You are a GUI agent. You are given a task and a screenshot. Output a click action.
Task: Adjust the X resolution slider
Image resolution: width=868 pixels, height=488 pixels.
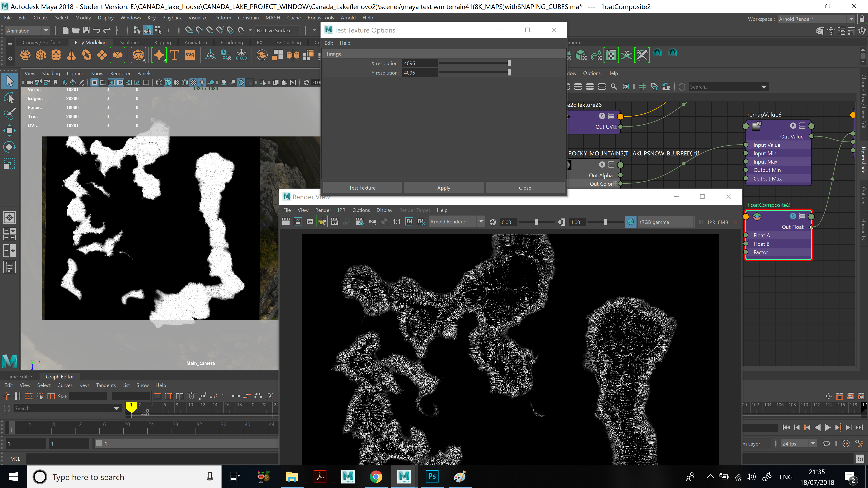coord(509,63)
